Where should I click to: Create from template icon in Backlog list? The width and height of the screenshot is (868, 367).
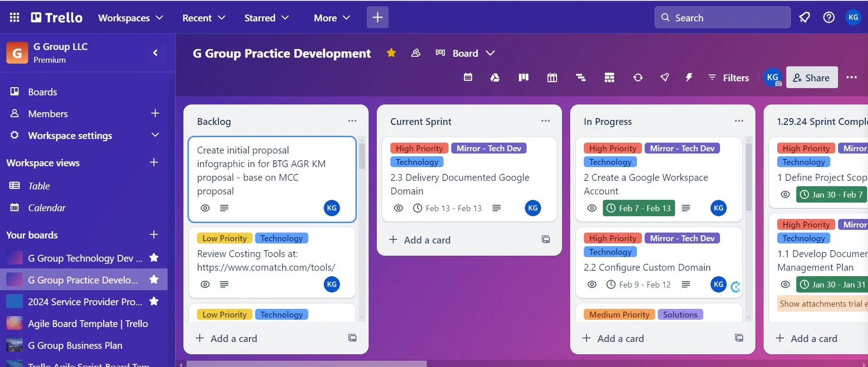pyautogui.click(x=352, y=337)
